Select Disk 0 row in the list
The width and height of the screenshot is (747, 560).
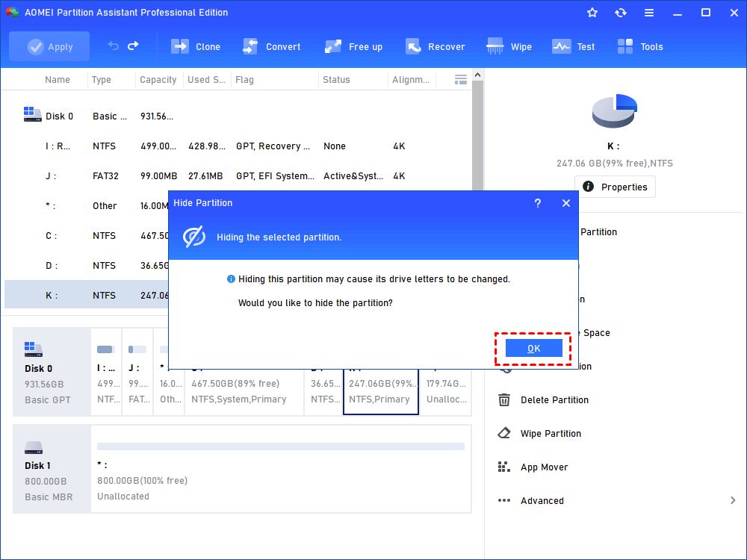click(x=238, y=116)
